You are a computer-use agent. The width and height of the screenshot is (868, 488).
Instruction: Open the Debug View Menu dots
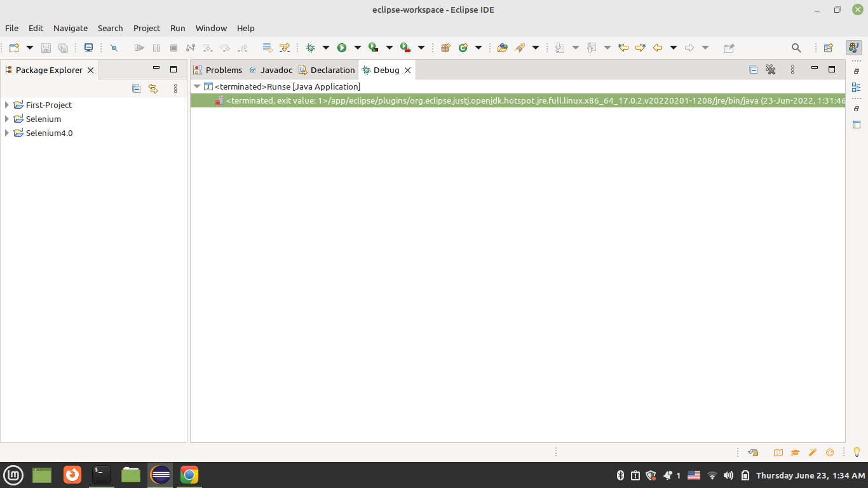pyautogui.click(x=792, y=70)
